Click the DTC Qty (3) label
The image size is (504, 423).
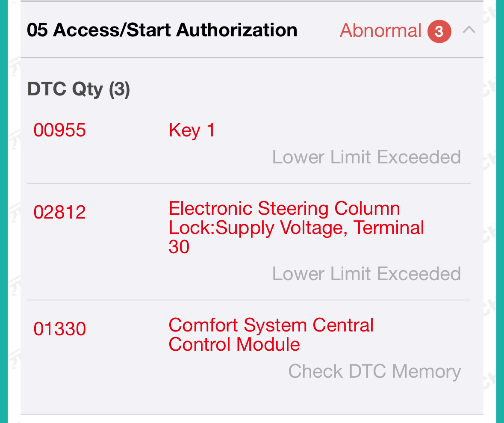click(x=79, y=89)
